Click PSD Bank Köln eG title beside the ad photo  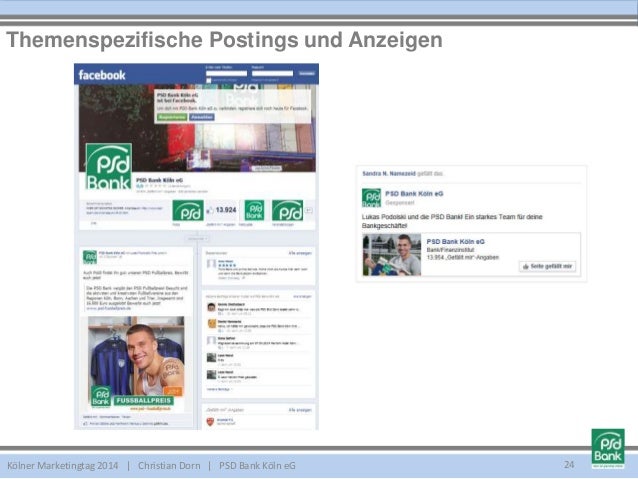point(456,242)
